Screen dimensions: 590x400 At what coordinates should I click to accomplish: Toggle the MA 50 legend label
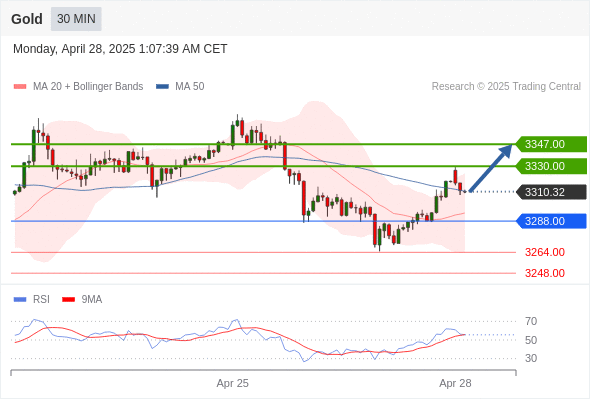(190, 87)
